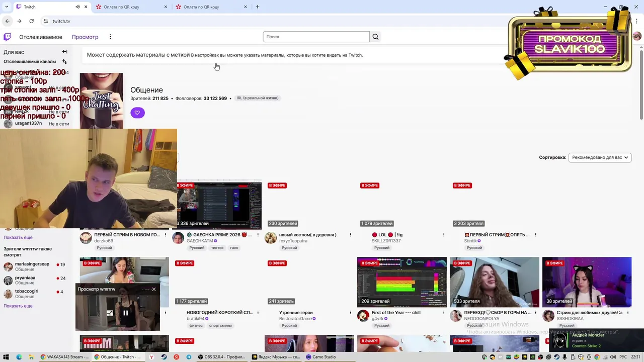644x362 pixels.
Task: Open foxyc1eopatra channel avatar
Action: pos(271,238)
